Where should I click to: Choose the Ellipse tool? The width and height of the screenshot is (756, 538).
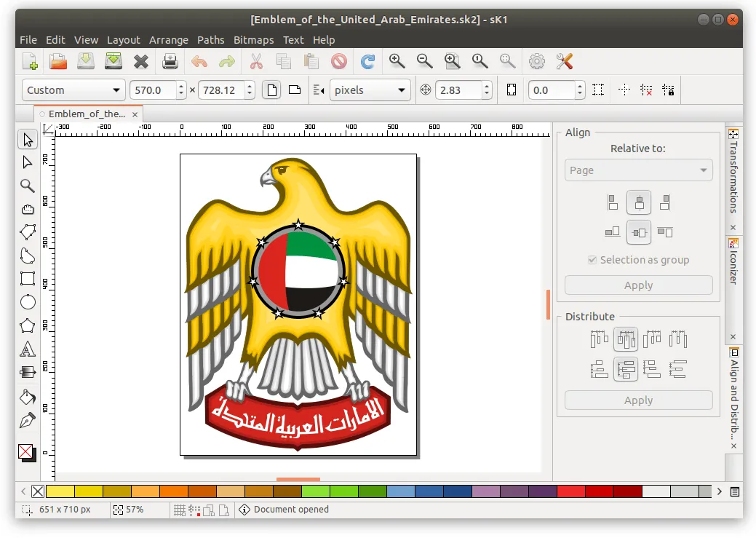27,302
